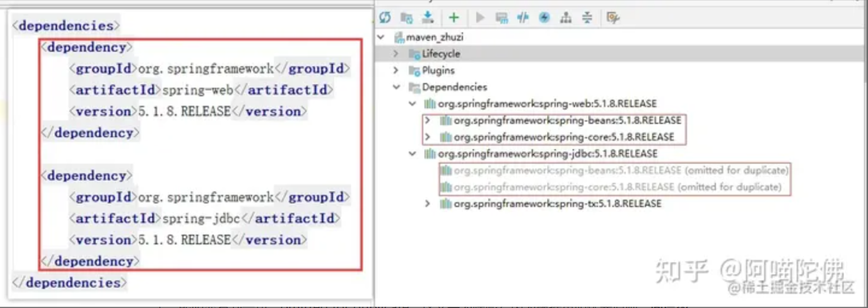The width and height of the screenshot is (868, 308).
Task: Click the closing </dependencies> tag line
Action: click(69, 283)
